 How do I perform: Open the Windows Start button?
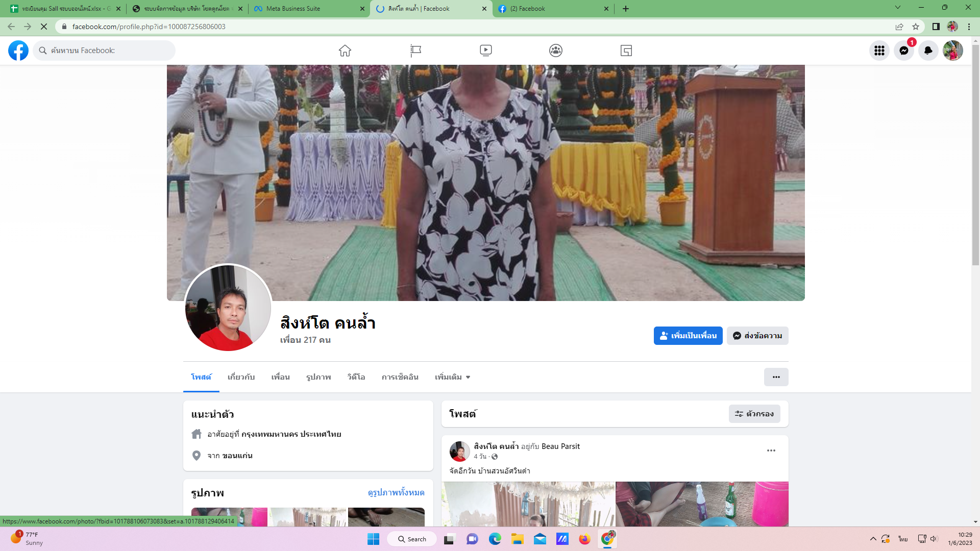tap(373, 539)
